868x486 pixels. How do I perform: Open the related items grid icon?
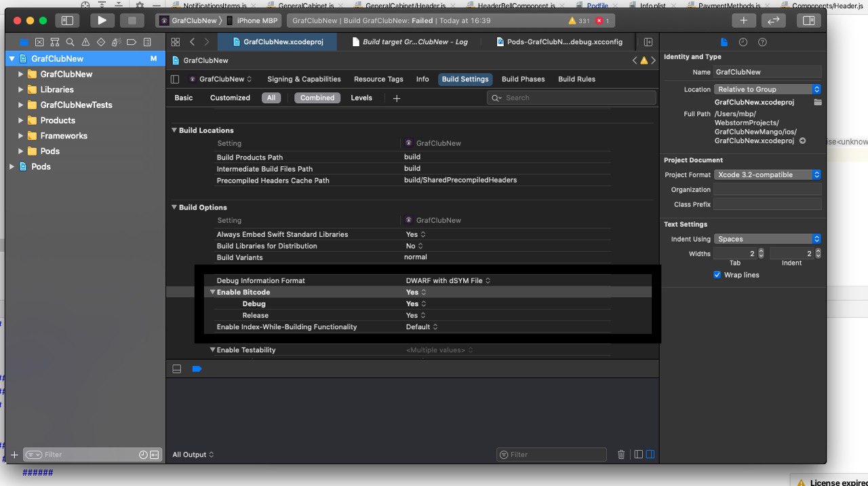(x=175, y=41)
